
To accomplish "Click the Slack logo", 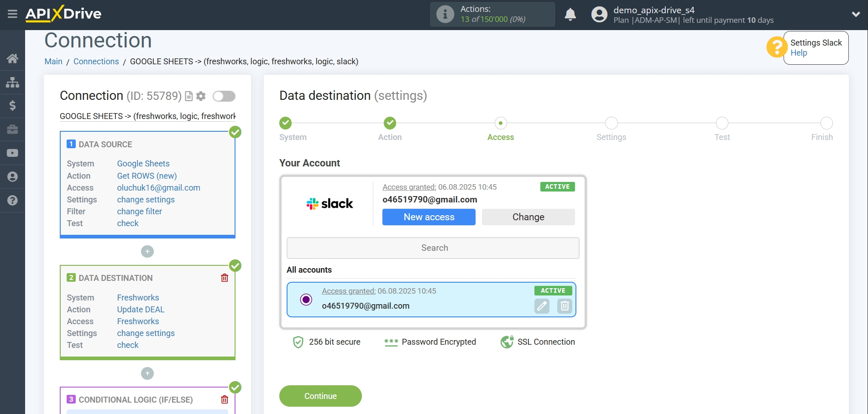I will (329, 203).
